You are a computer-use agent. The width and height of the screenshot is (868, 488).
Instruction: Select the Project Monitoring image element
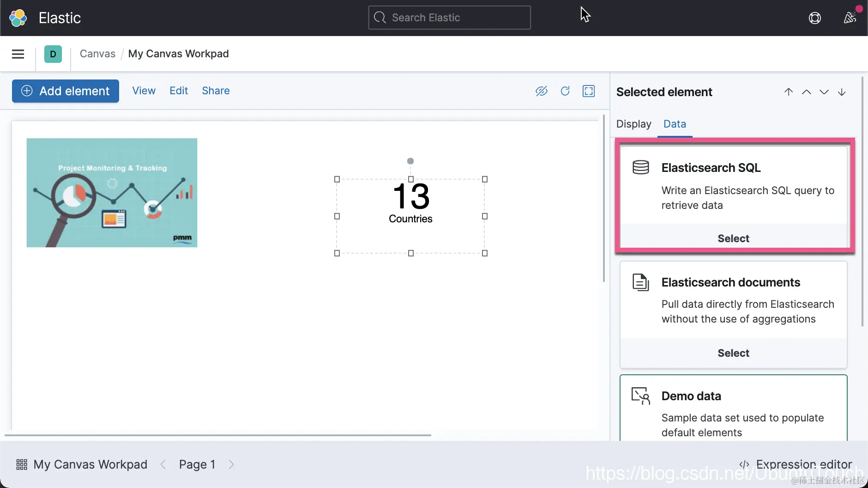pyautogui.click(x=112, y=193)
